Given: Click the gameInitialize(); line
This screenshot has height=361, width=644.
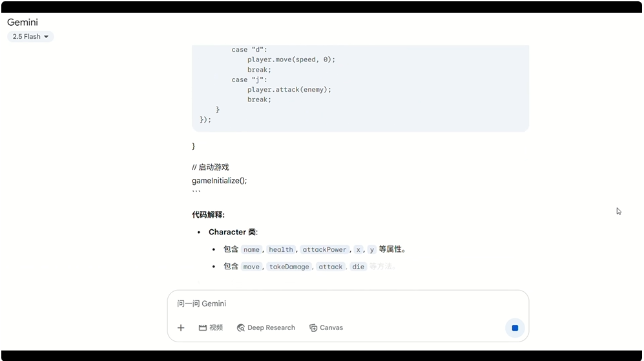Looking at the screenshot, I should pos(220,180).
